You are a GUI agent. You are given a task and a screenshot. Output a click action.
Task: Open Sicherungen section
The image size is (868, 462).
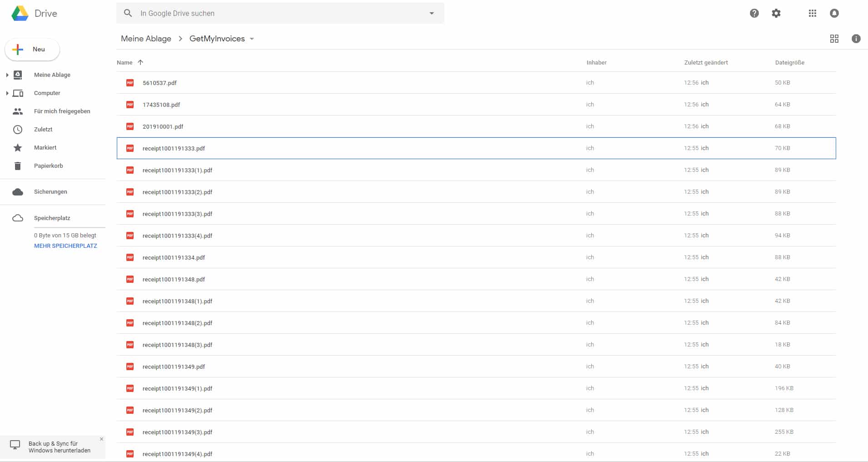click(x=50, y=192)
